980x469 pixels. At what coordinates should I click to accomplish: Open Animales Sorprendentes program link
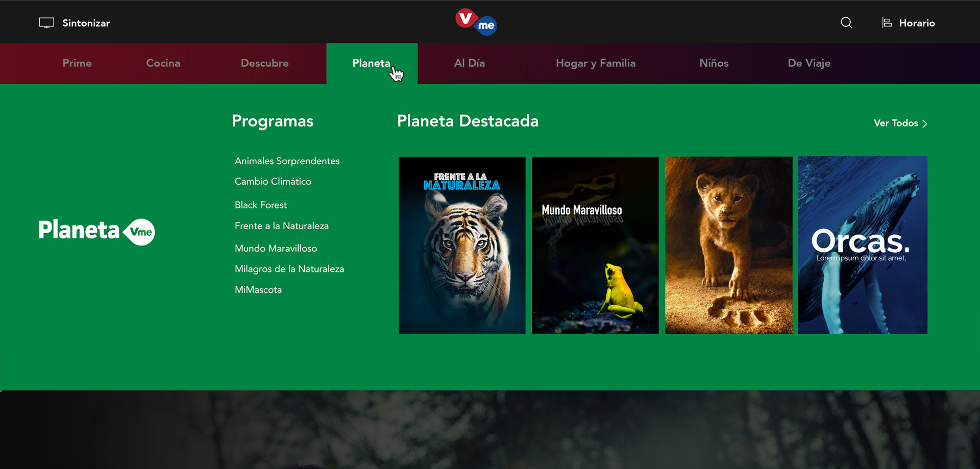pyautogui.click(x=287, y=161)
